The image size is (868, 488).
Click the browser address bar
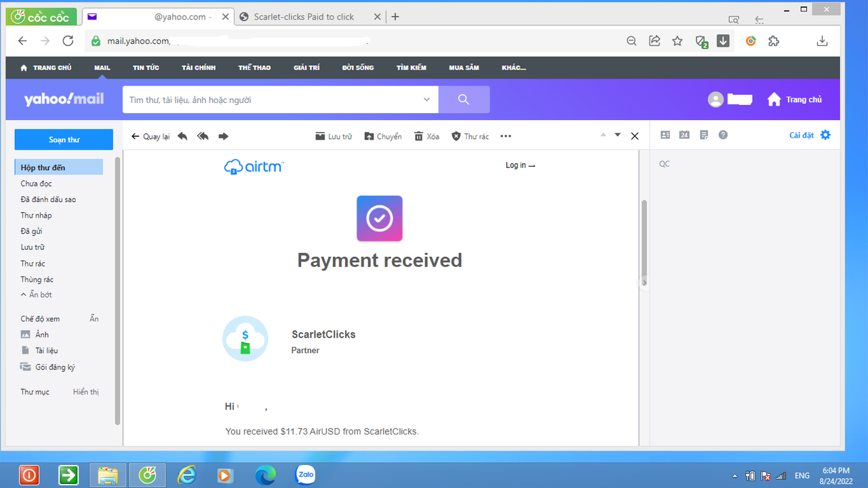tap(353, 41)
